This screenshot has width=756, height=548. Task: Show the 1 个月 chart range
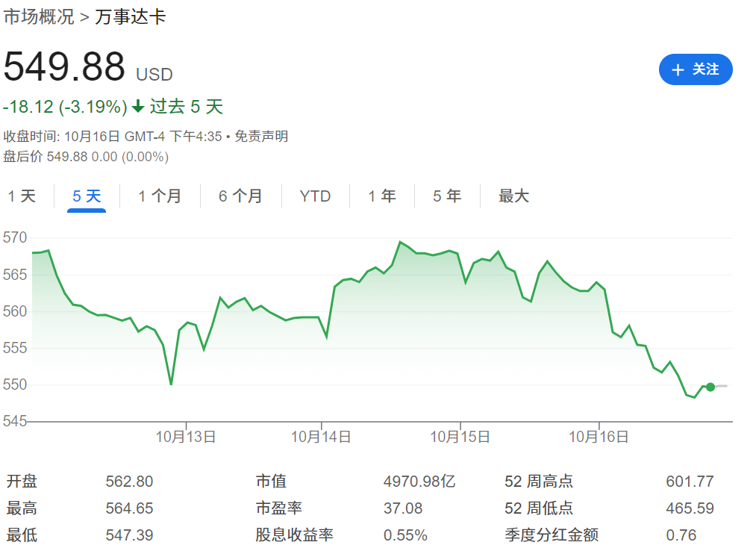coord(160,196)
